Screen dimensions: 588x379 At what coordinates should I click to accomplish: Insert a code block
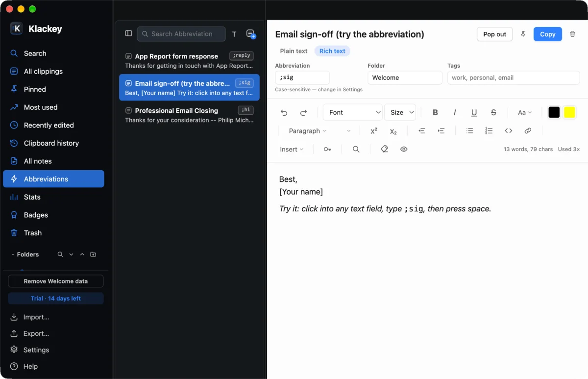tap(508, 131)
